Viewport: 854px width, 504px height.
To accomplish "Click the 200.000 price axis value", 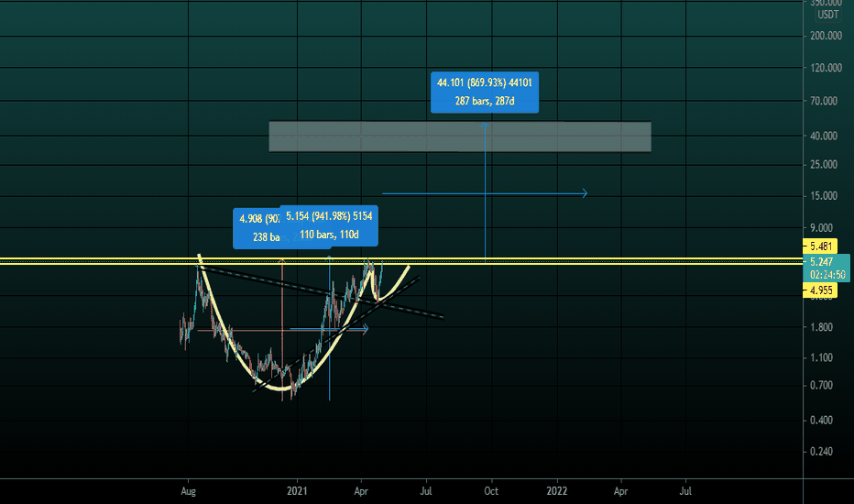I will click(826, 36).
